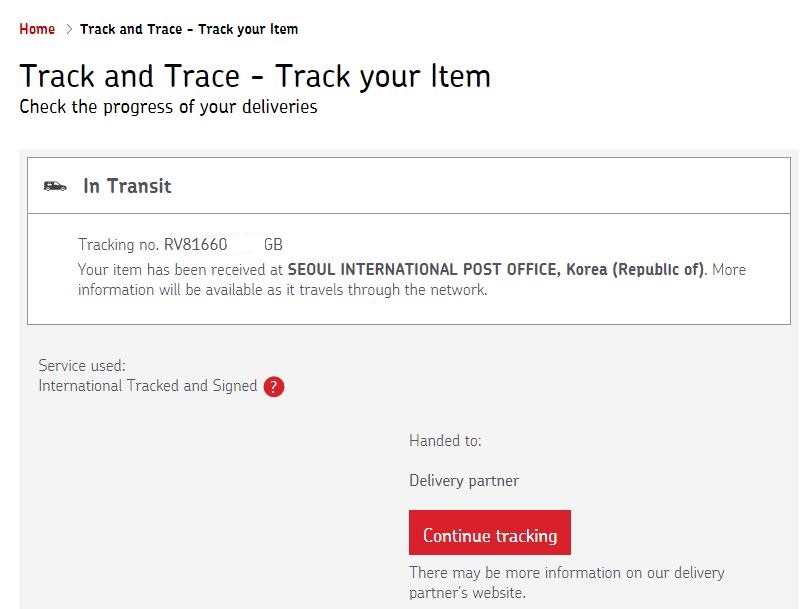The width and height of the screenshot is (804, 609).
Task: Click the breadcrumb chevron separator after Home
Action: coord(69,29)
